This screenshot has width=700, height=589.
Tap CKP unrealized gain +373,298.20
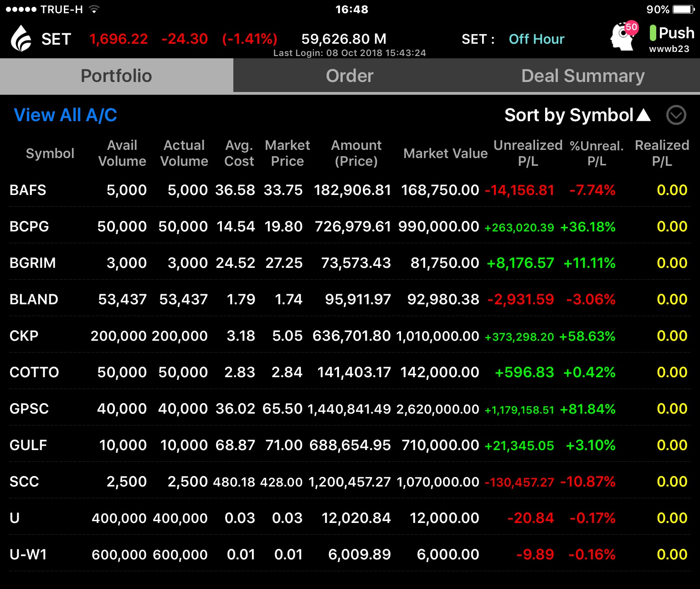tap(520, 337)
